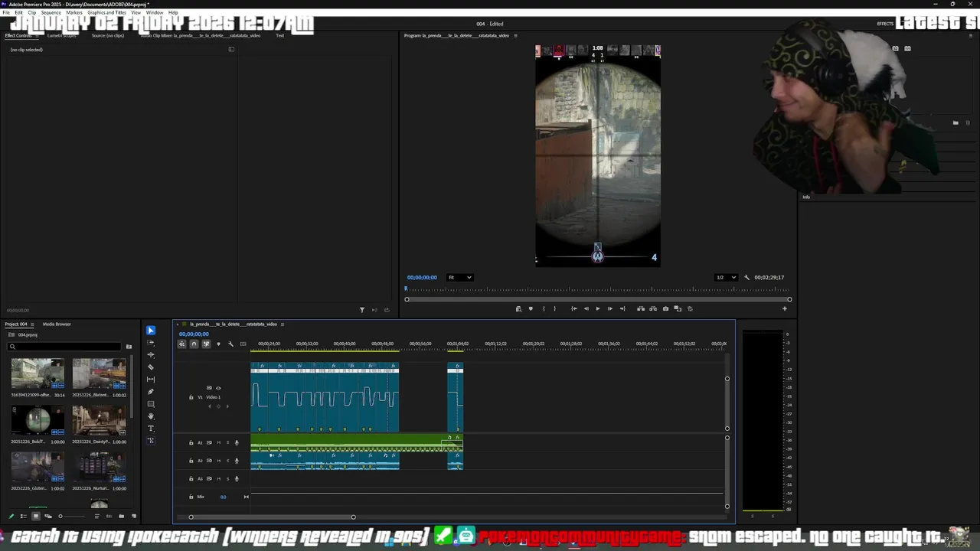Click New Bin folder icon in Project panel
Image resolution: width=980 pixels, height=551 pixels.
pyautogui.click(x=121, y=516)
